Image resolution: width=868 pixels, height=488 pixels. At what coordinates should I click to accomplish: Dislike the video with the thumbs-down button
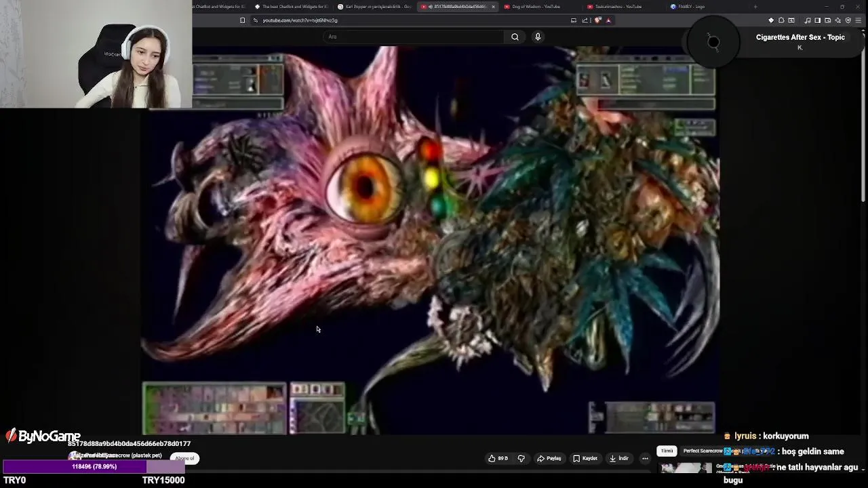521,458
